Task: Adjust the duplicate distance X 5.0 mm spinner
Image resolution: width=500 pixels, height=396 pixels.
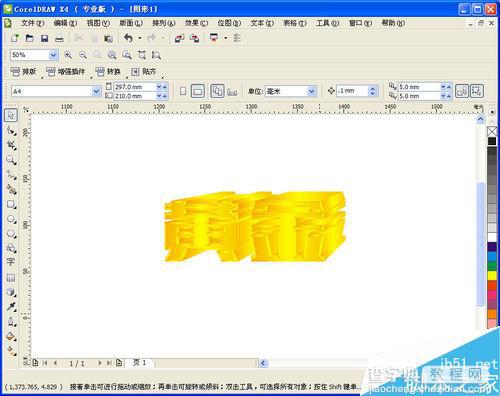Action: 446,87
